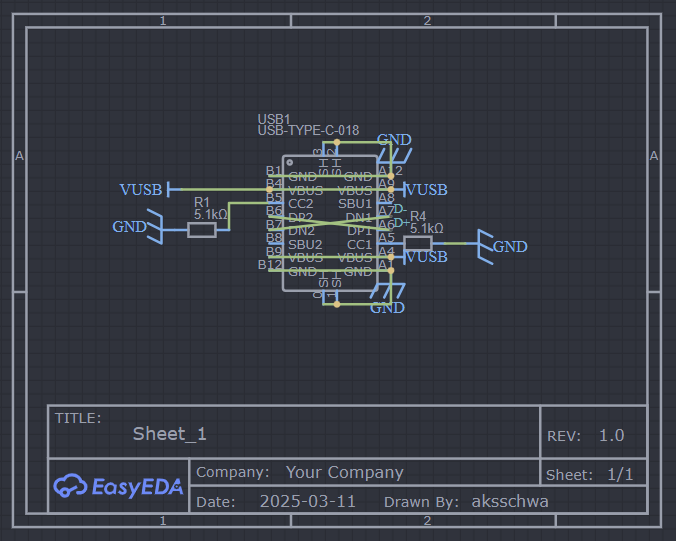The height and width of the screenshot is (541, 676).
Task: Click R1 5.1kΩ value label
Action: pos(210,215)
